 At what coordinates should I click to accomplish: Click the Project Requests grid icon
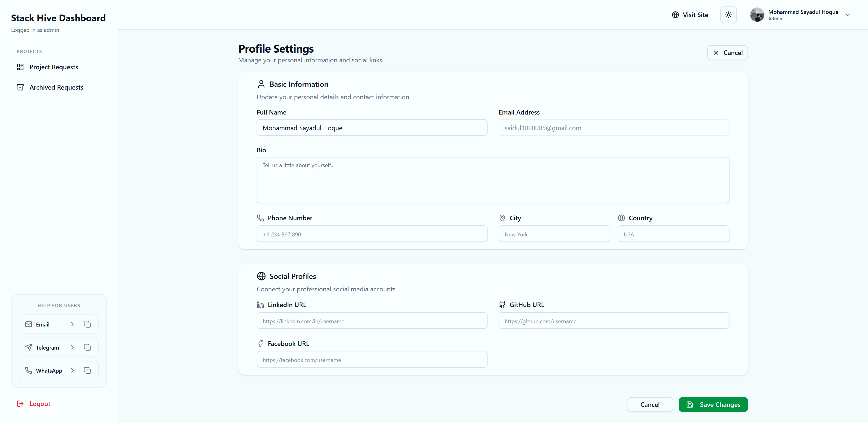point(20,67)
